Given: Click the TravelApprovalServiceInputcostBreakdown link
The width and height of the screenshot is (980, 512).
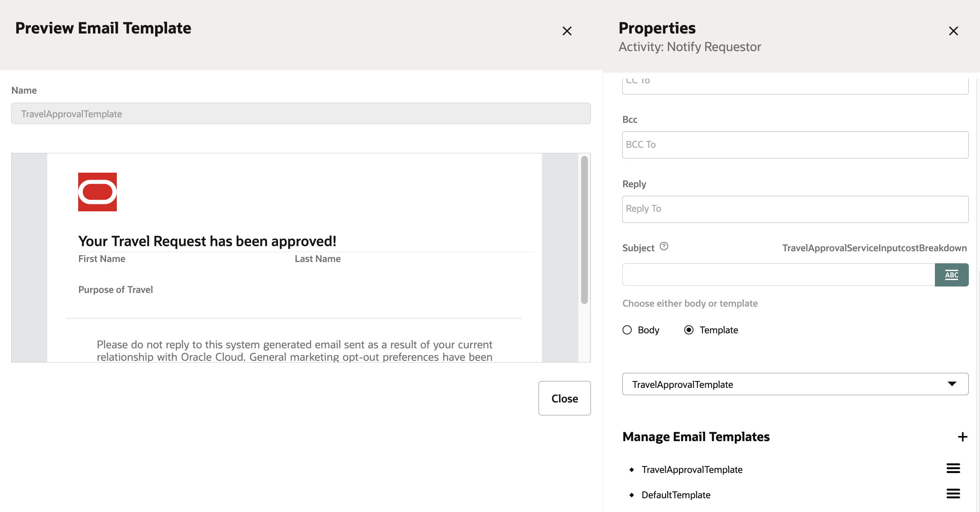Looking at the screenshot, I should [874, 247].
